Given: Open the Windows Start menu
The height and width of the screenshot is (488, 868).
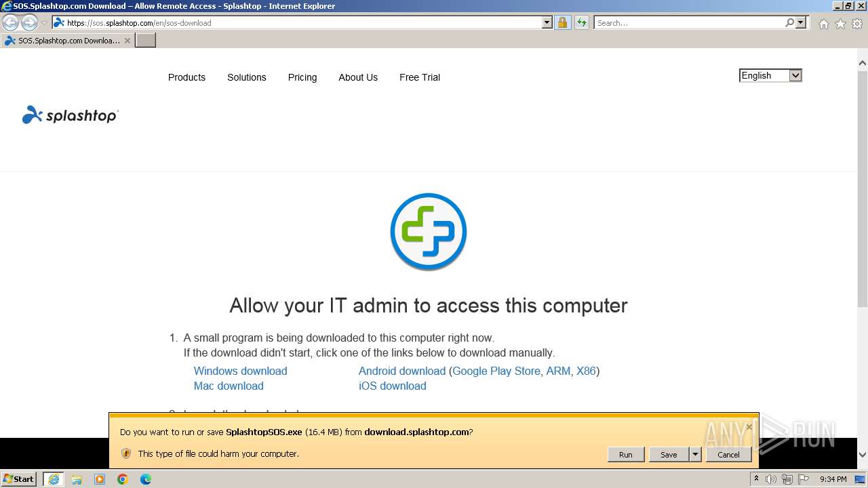Looking at the screenshot, I should [19, 479].
